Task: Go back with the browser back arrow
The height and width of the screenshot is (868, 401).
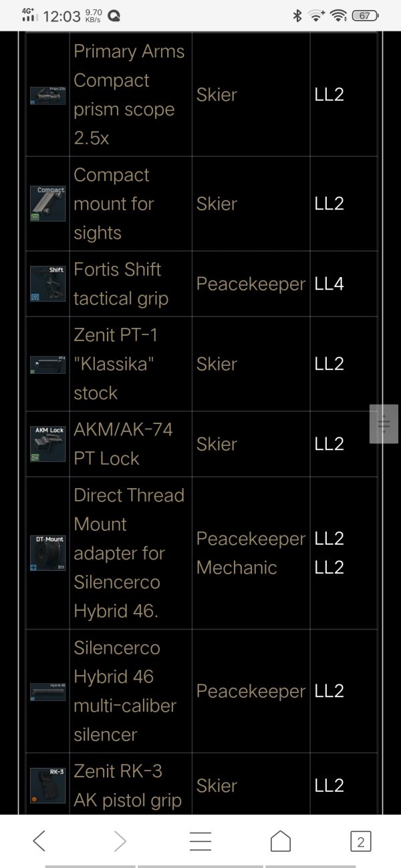Action: (x=39, y=841)
